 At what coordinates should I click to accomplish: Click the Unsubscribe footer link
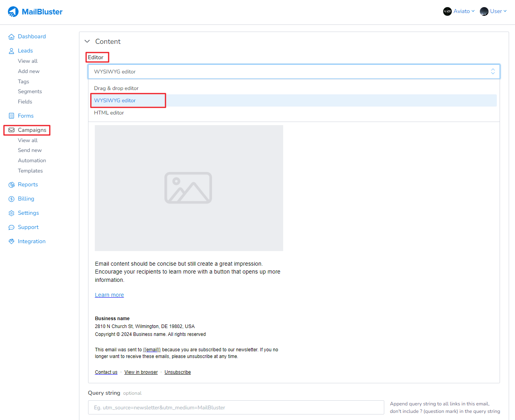coord(177,372)
